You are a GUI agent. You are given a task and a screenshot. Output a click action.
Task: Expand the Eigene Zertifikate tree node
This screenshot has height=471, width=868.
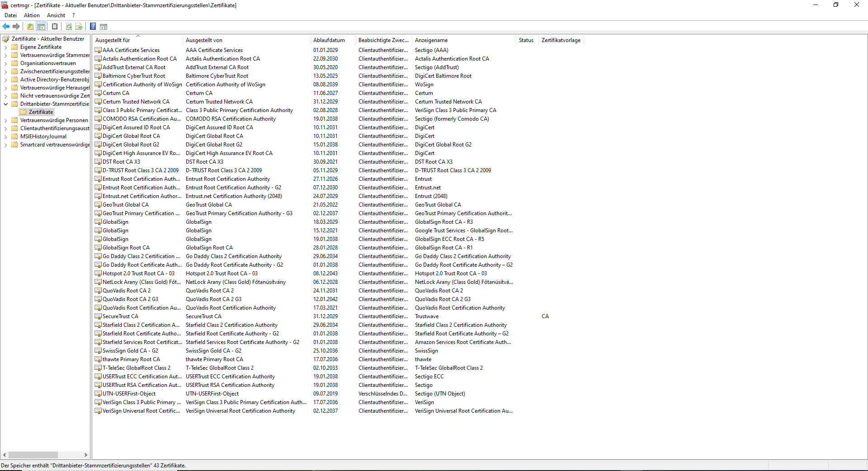click(x=5, y=47)
